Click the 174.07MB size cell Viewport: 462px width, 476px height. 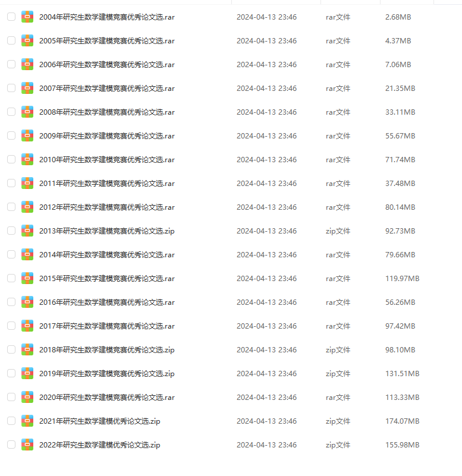(402, 421)
